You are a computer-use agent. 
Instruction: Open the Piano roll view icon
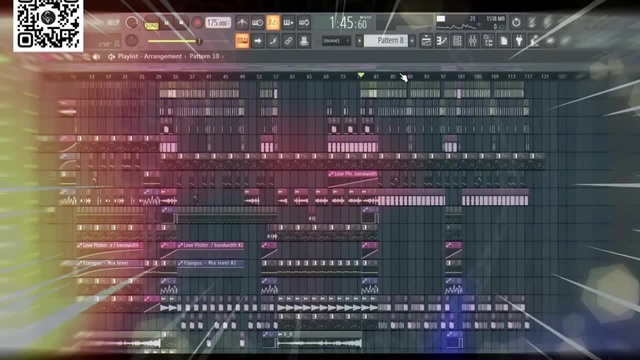coord(442,40)
